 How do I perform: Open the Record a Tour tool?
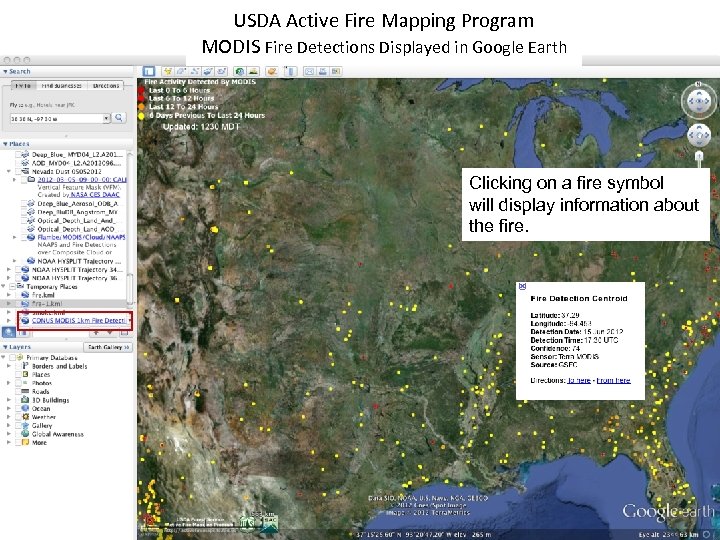point(222,71)
